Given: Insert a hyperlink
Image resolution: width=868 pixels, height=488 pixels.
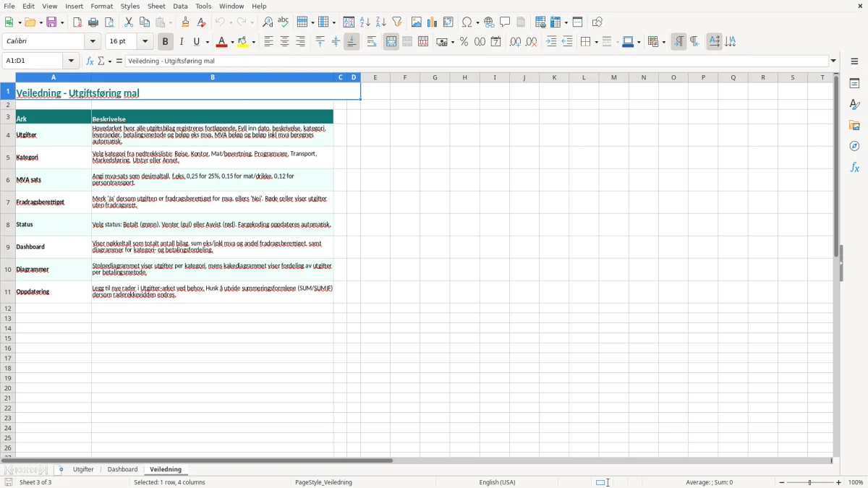Looking at the screenshot, I should tap(490, 22).
